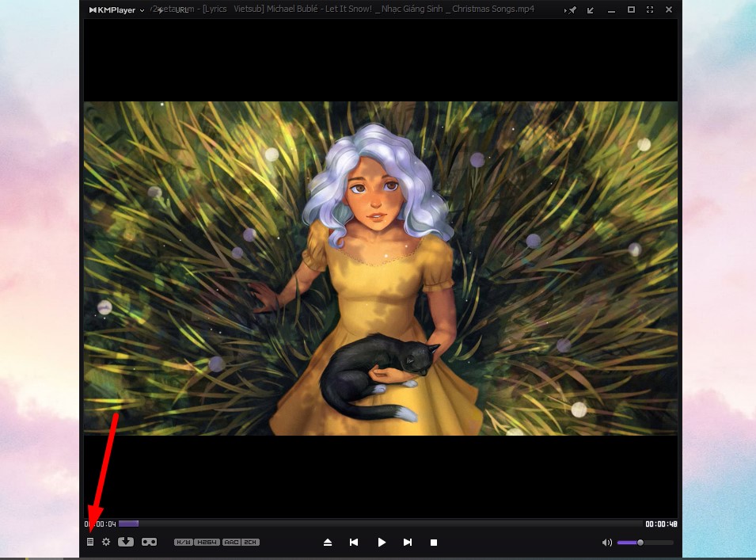The height and width of the screenshot is (560, 756).
Task: Stop playback with the square button
Action: pos(434,543)
